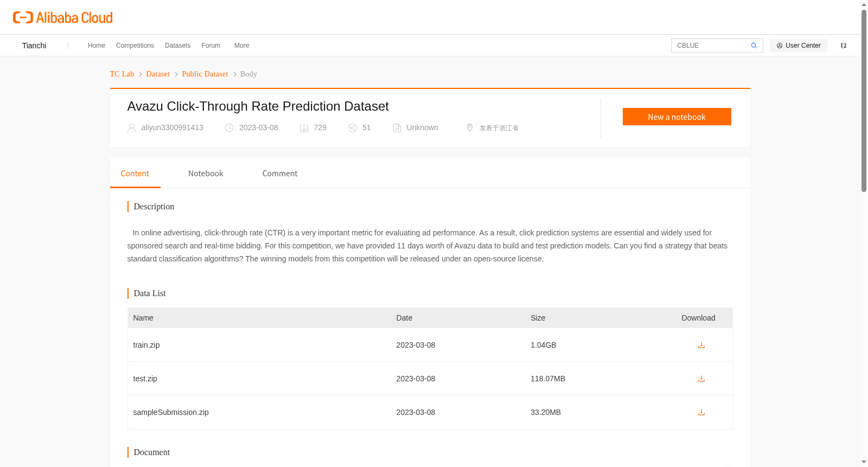This screenshot has height=467, width=868.
Task: Click the share icon beside 51
Action: coord(353,128)
